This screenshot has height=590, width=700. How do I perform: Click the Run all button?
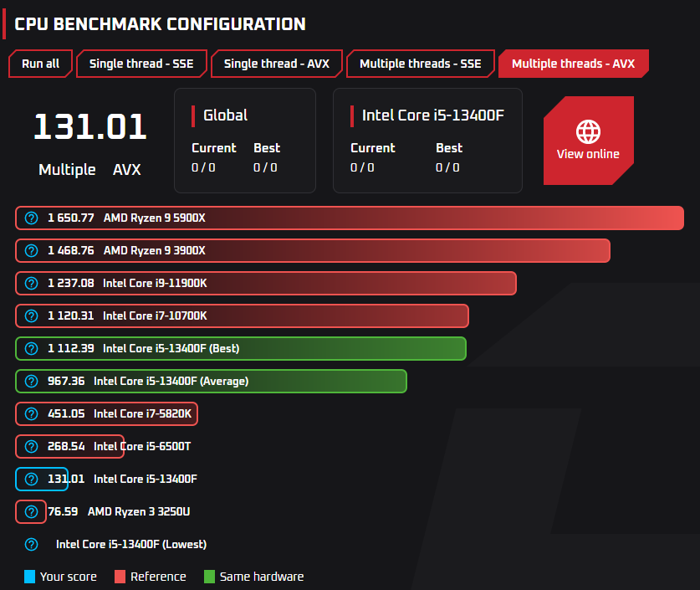coord(41,64)
